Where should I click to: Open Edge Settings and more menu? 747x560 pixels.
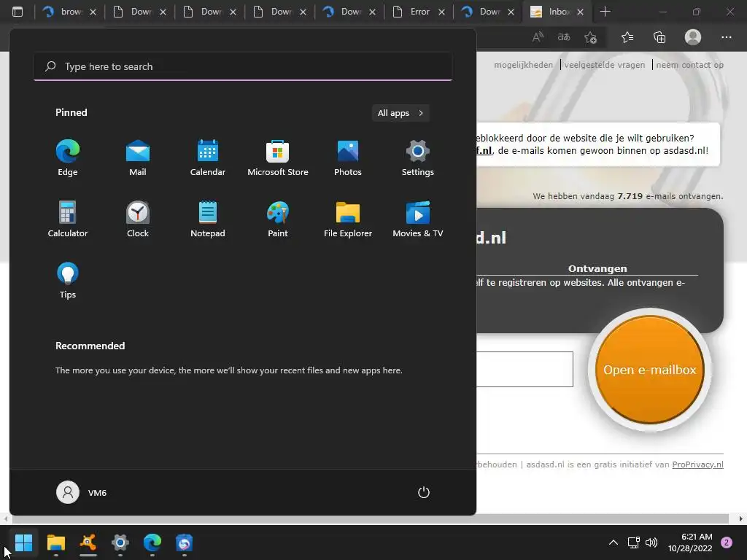[726, 37]
